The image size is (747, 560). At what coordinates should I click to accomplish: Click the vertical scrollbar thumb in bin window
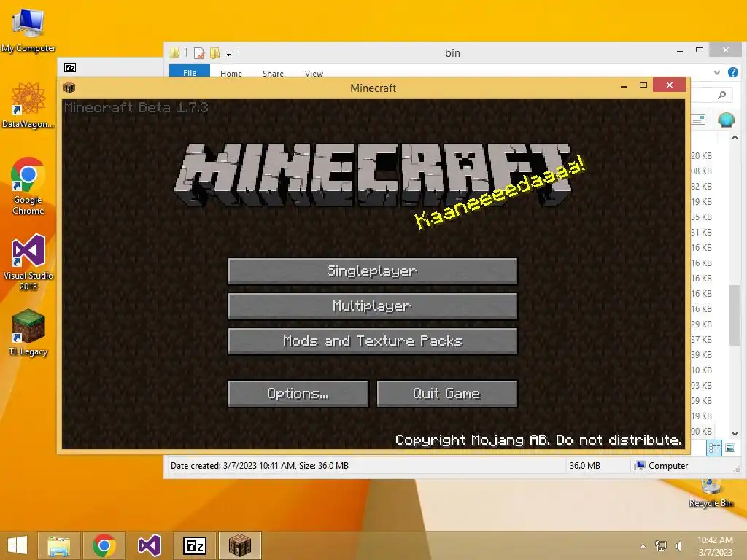735,315
